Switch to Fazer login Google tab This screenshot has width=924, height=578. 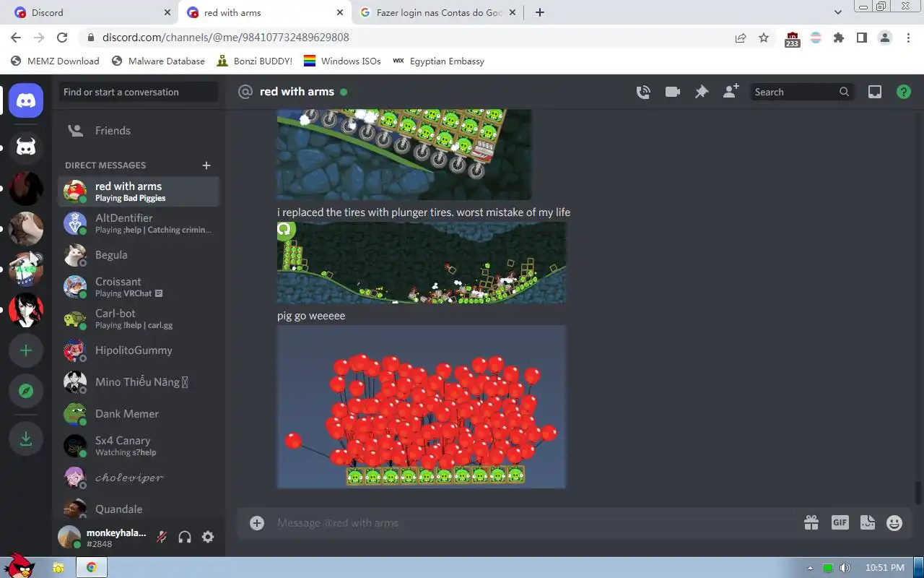click(437, 12)
